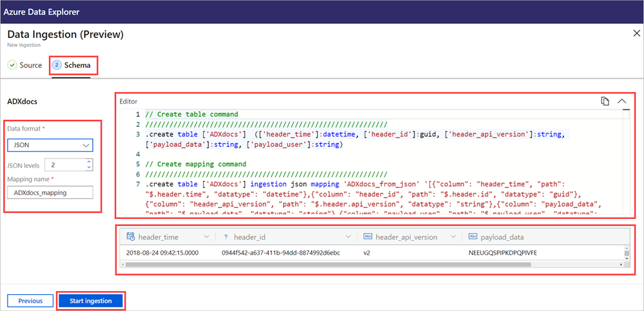Viewport: 644px width, 311px height.
Task: Click the question mark icon of header_id
Action: [226, 237]
